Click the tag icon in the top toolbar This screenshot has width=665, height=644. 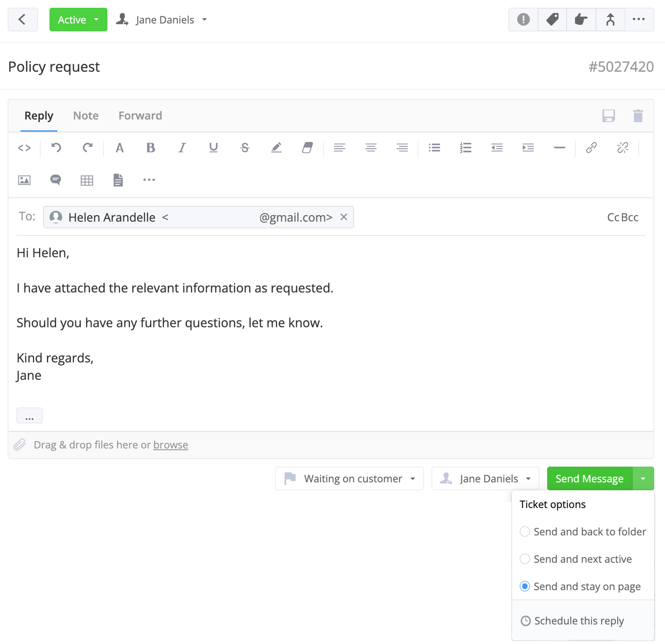click(552, 20)
